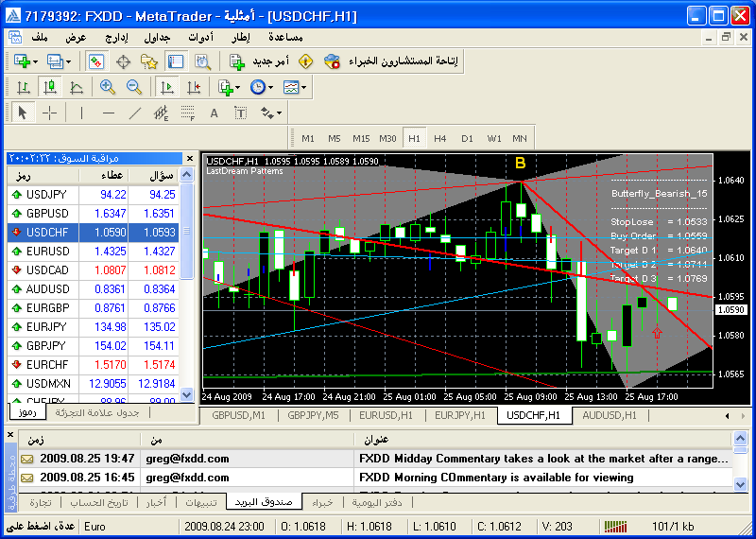
Task: Click the Market Watch vertical scrollbar
Action: (x=186, y=284)
